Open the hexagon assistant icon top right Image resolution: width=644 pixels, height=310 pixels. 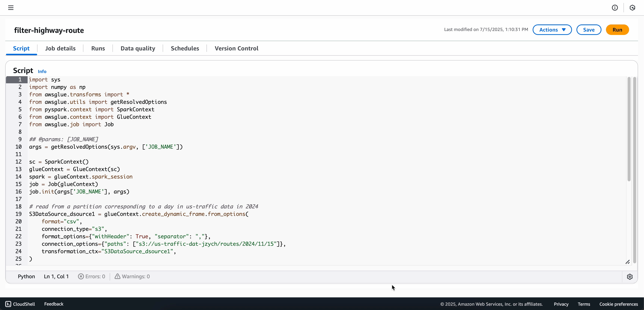click(x=633, y=7)
